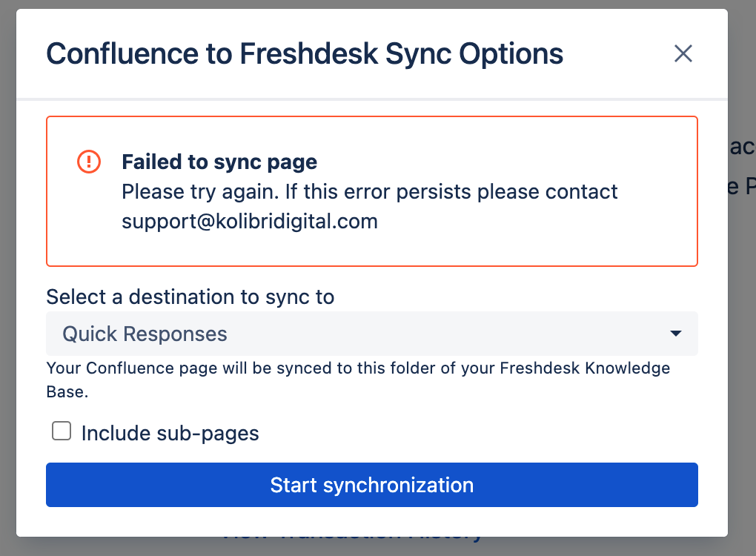756x556 pixels.
Task: Expand the Quick Responses destination selector
Action: coord(372,334)
